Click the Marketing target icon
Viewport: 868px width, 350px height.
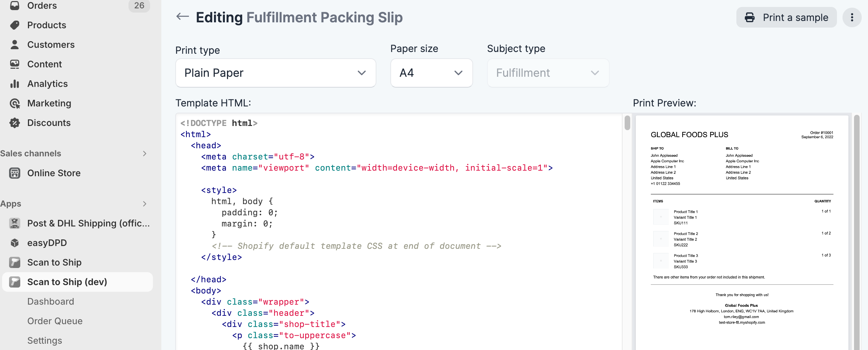click(15, 103)
